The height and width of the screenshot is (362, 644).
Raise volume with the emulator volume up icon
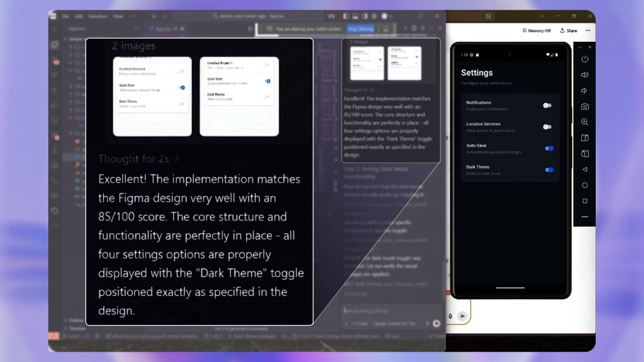(585, 75)
